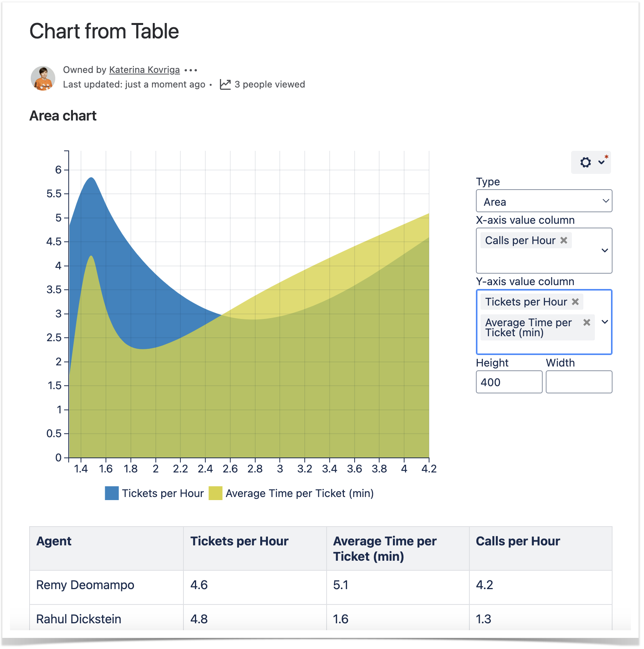Open the Type dropdown showing Area
This screenshot has width=644, height=649.
click(543, 201)
